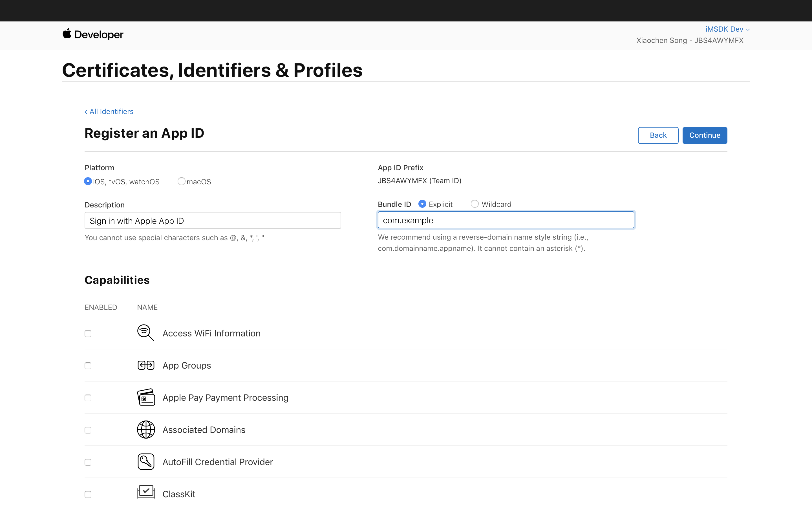This screenshot has height=508, width=812.
Task: Enable Access WiFi Information capability
Action: (88, 334)
